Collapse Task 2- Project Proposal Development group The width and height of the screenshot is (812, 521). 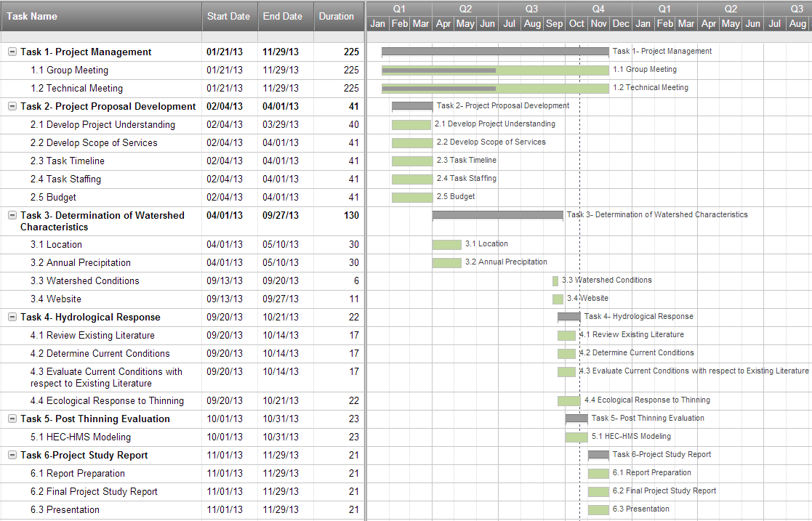click(x=12, y=106)
